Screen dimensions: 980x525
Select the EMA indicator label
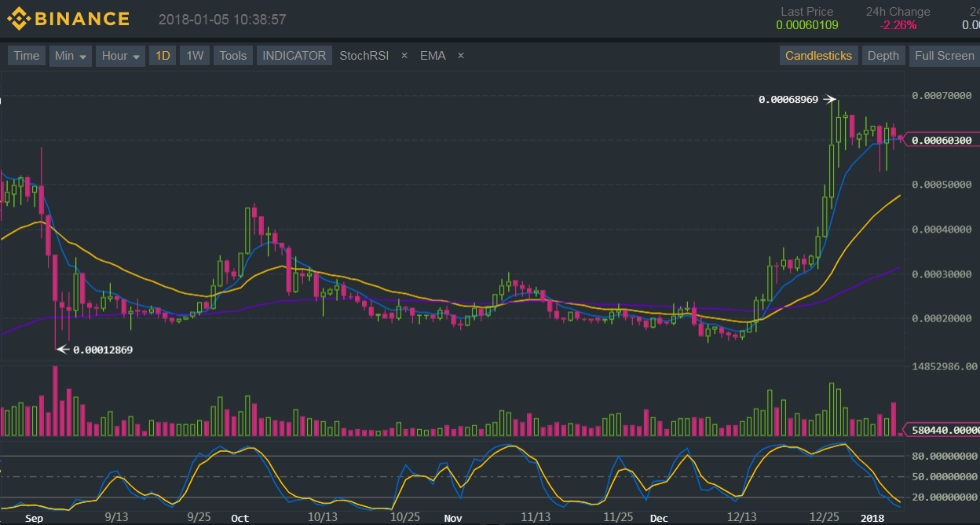(433, 56)
